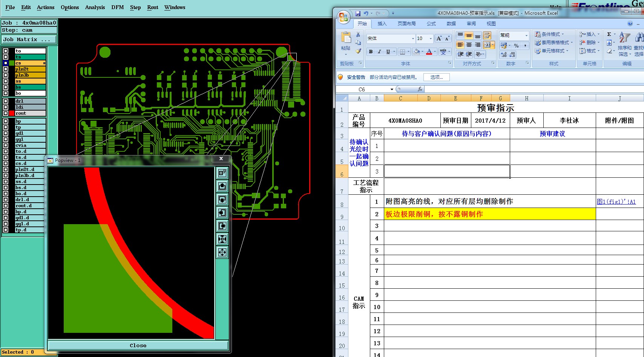Select the yellow cell 板边极限削铜，按不露铜制作

tap(490, 214)
